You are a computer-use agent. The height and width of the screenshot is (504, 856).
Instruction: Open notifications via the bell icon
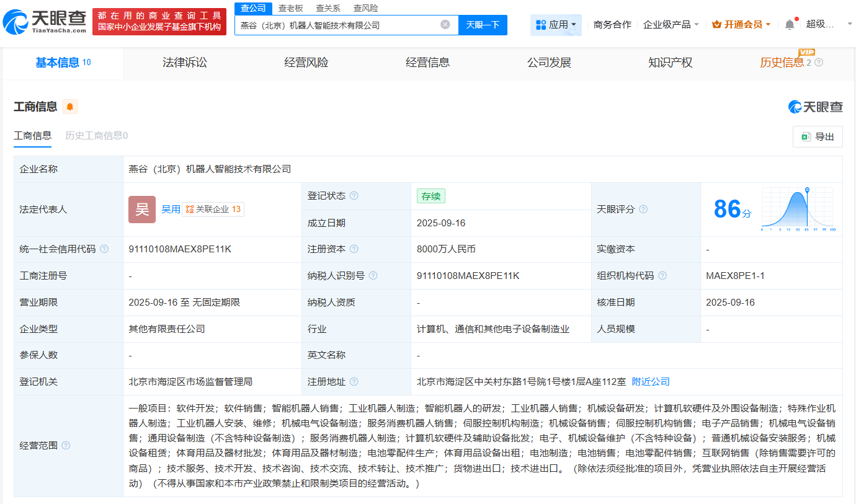790,23
